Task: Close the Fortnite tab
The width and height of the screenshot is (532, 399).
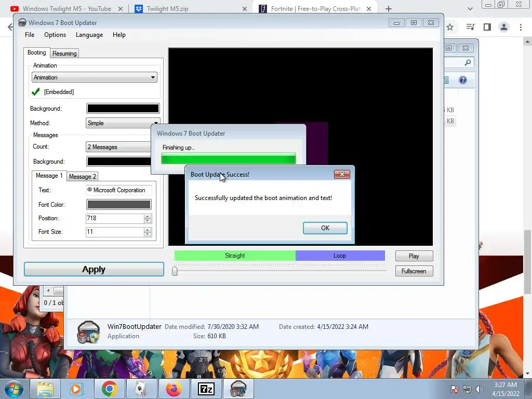Action: (369, 9)
